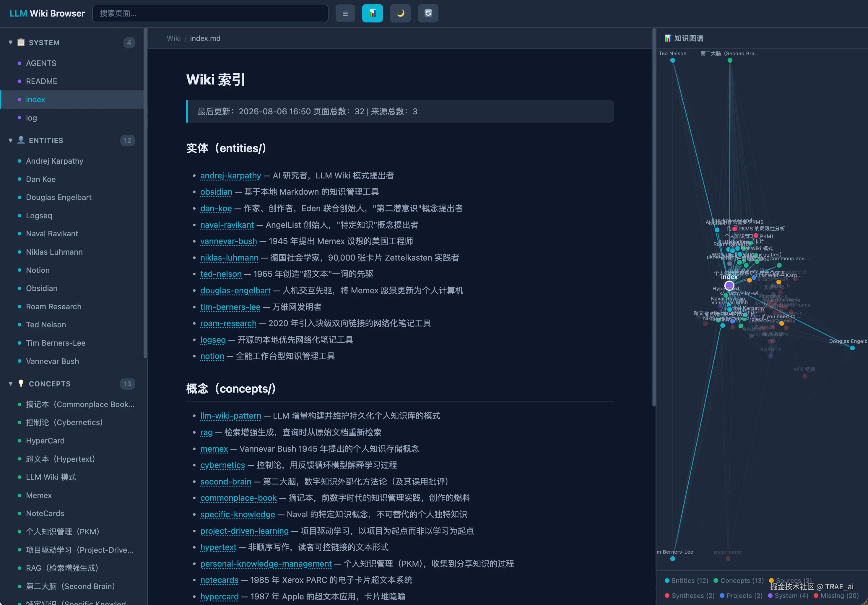Click the Missing (20) legend swatch
Image resolution: width=868 pixels, height=605 pixels.
point(816,596)
